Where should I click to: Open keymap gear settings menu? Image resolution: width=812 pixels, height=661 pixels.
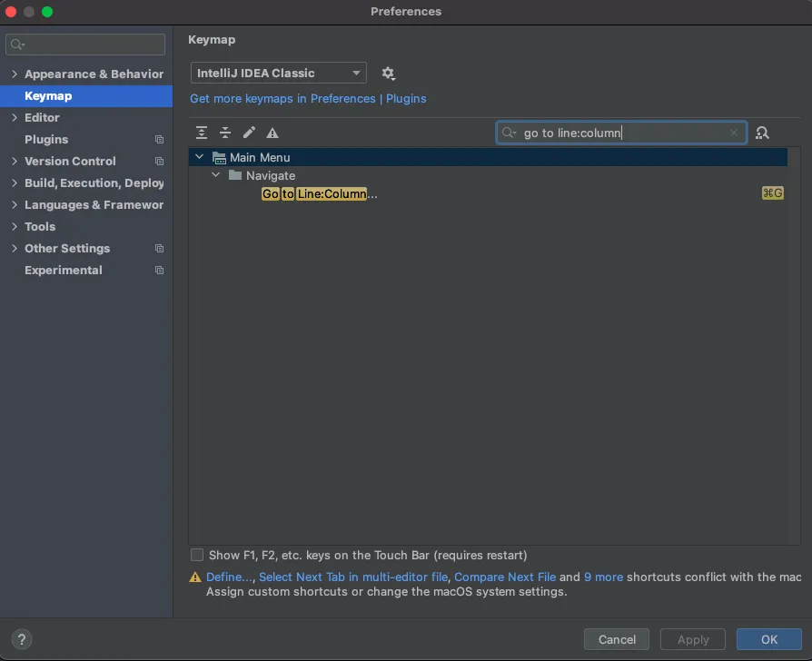pos(389,73)
